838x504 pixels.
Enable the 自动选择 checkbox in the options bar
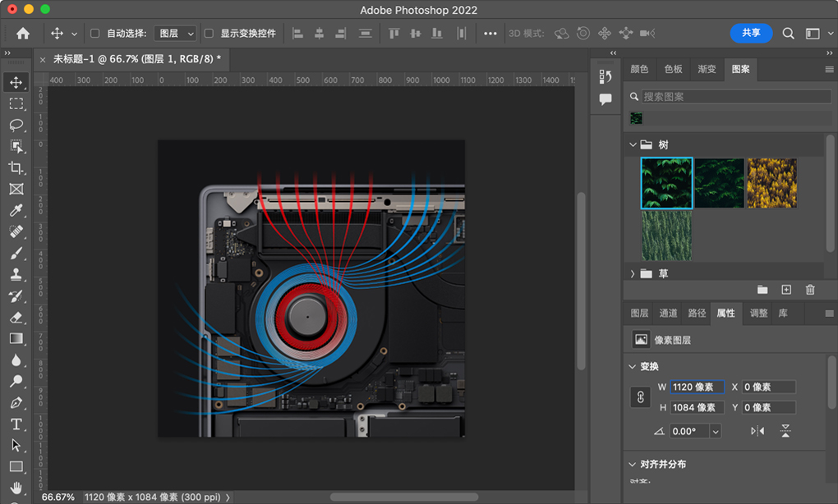click(x=94, y=33)
